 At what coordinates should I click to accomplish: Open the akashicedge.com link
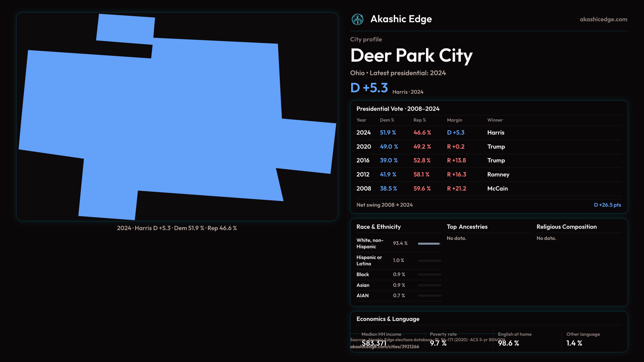coord(603,19)
